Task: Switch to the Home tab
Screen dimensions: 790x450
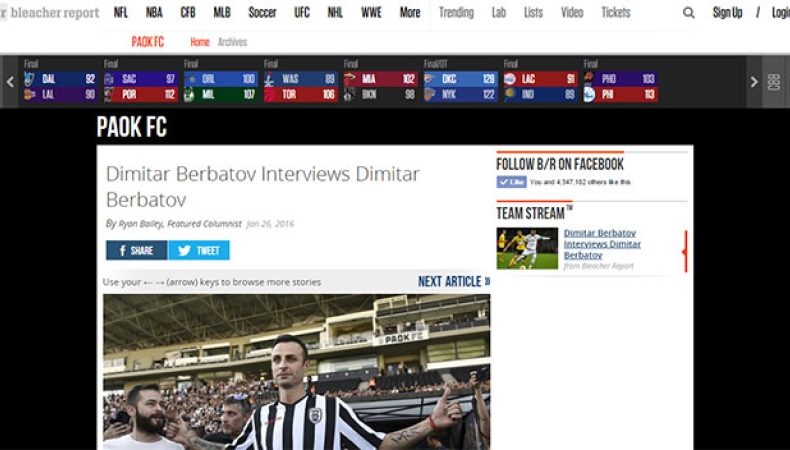Action: [x=200, y=42]
